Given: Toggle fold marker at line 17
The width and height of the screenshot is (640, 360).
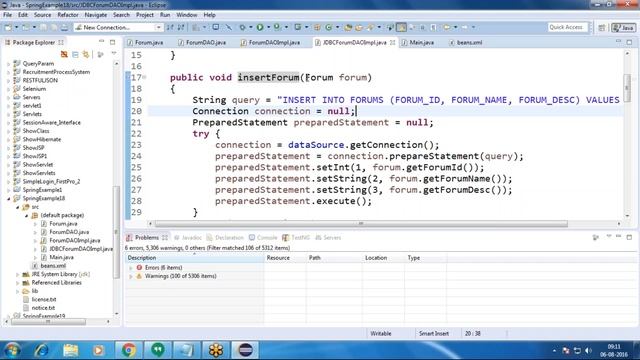Looking at the screenshot, I should (x=144, y=77).
